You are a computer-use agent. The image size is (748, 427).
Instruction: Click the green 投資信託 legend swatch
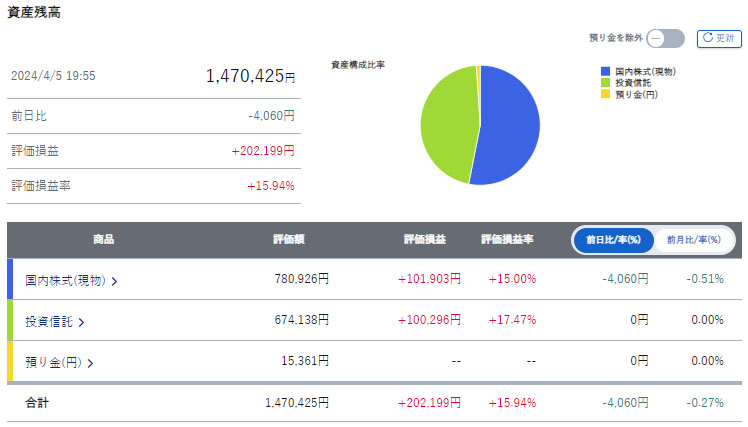[605, 83]
